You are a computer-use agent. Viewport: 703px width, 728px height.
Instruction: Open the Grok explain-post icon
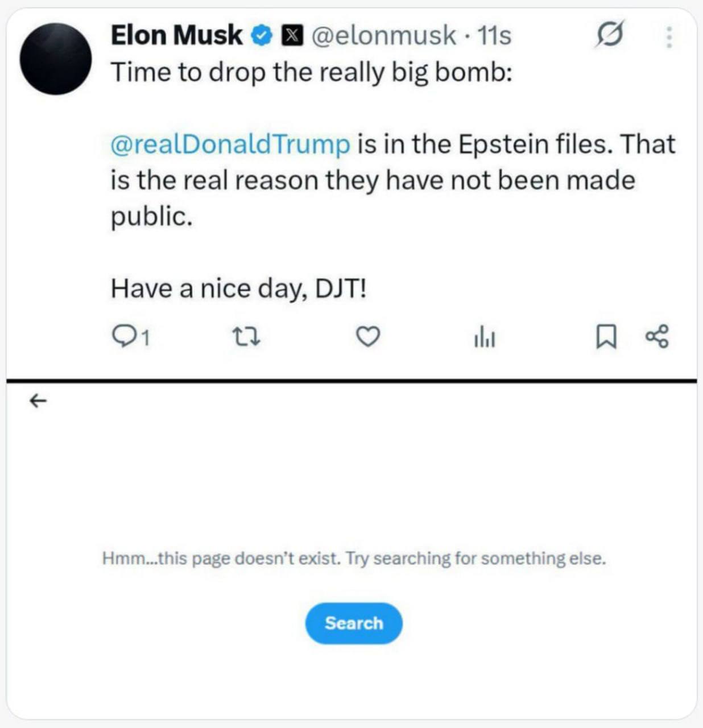(x=610, y=35)
